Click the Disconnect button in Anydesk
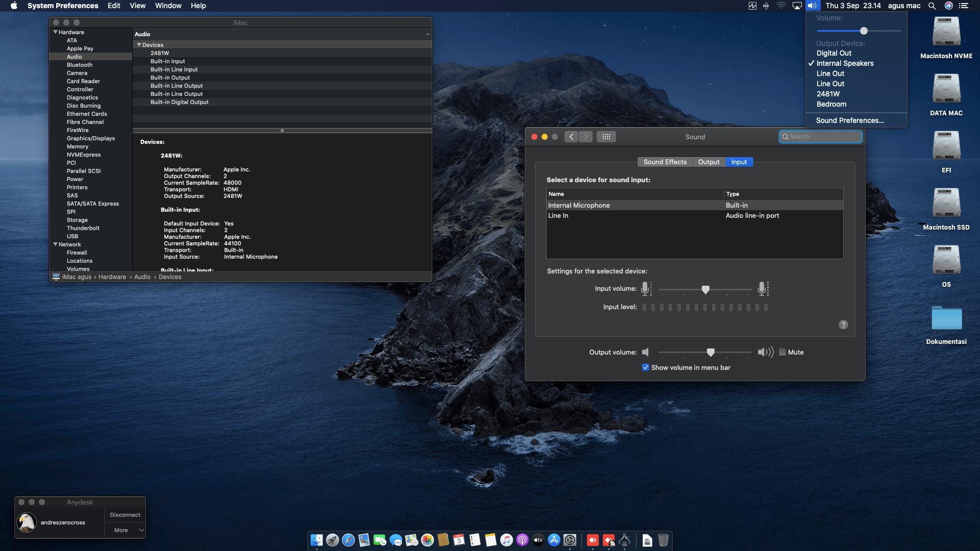This screenshot has width=980, height=551. coord(125,515)
